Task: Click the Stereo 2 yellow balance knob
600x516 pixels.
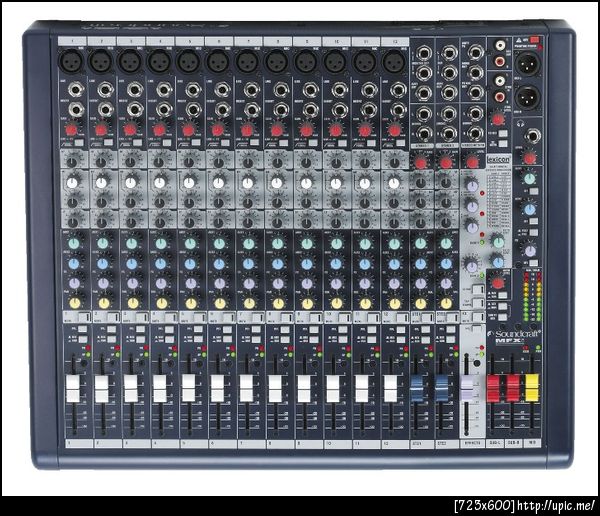Action: pos(446,304)
